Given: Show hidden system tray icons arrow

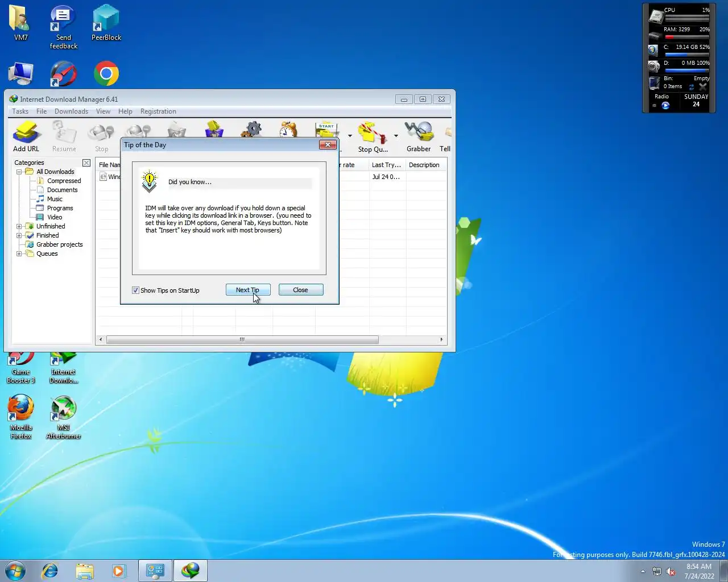Looking at the screenshot, I should coord(643,571).
